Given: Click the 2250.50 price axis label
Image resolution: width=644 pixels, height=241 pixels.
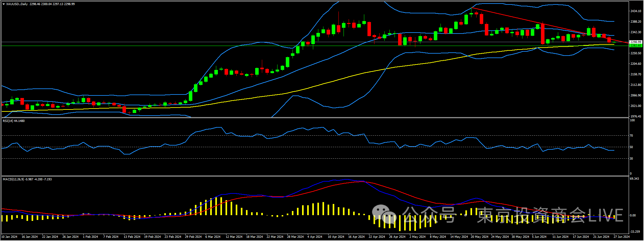Looking at the screenshot, I should pos(636,53).
